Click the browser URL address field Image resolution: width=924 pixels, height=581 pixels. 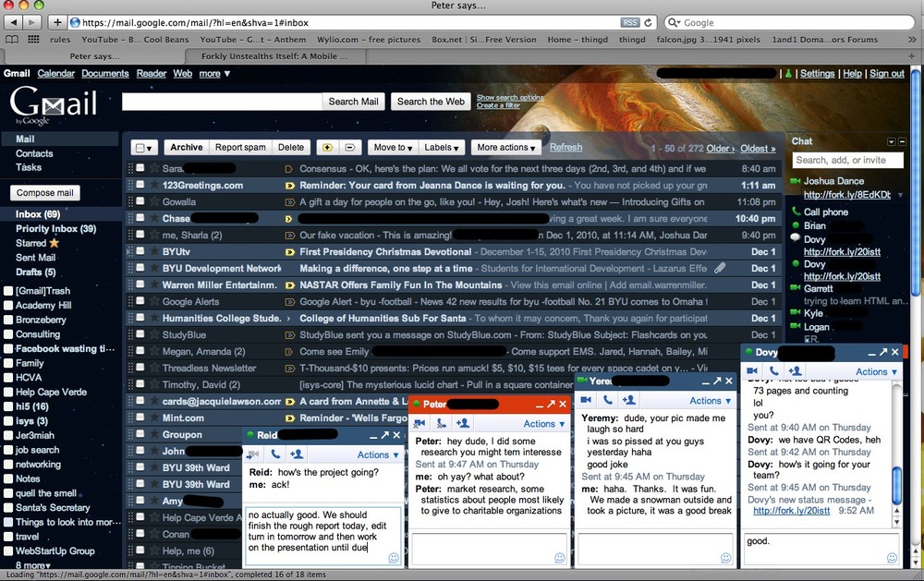349,22
